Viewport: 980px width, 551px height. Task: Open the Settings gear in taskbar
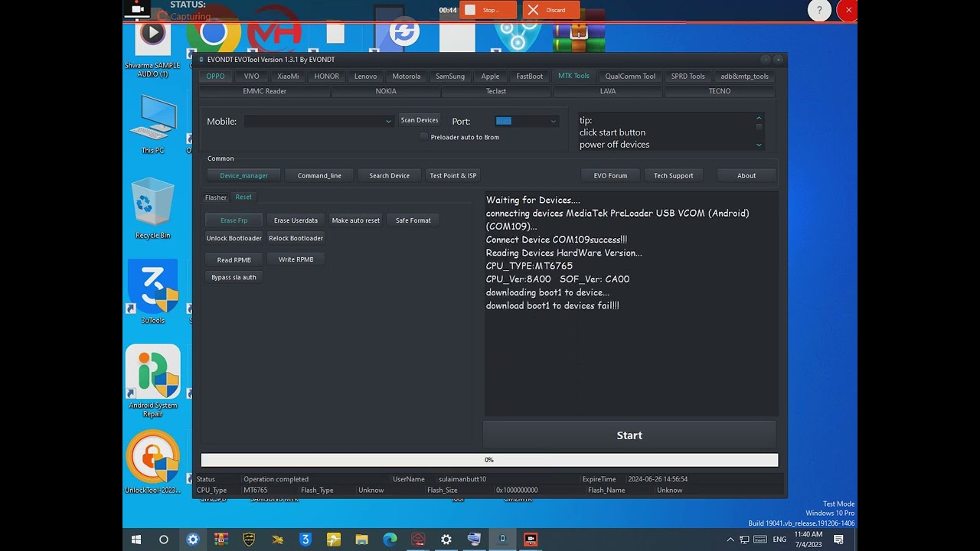pyautogui.click(x=446, y=540)
